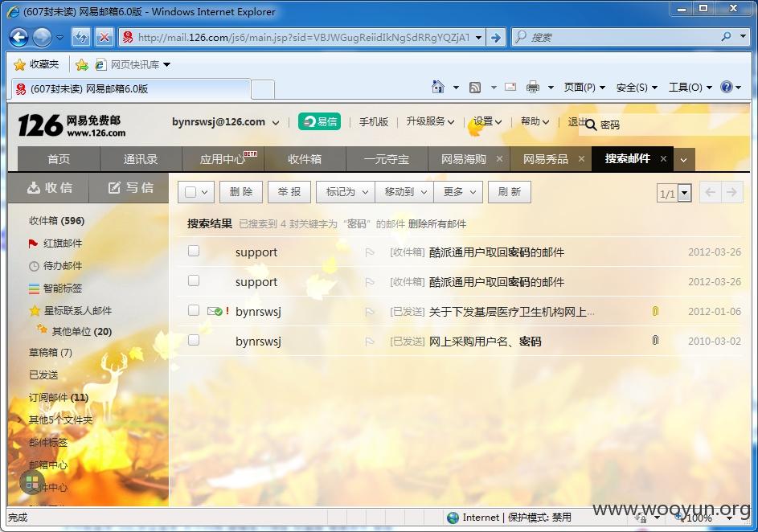Open the select-all checkbox dropdown arrow
Screen dimensions: 758x532
click(x=204, y=192)
